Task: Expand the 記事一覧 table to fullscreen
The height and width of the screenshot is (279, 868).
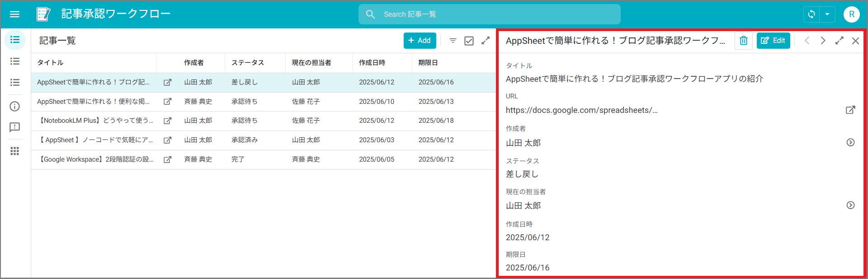Action: [486, 41]
